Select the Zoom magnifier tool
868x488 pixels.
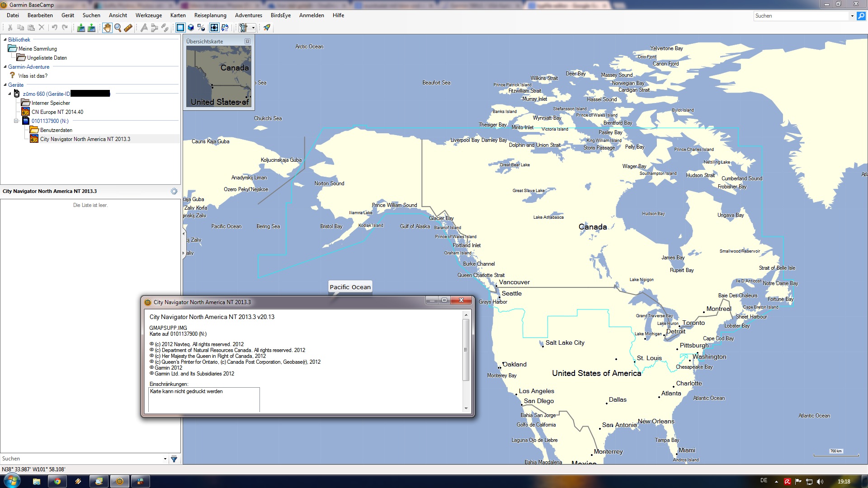coord(118,28)
